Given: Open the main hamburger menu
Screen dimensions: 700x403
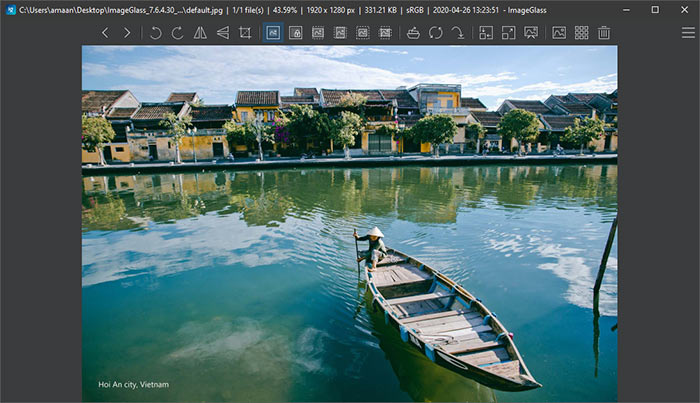Looking at the screenshot, I should (x=688, y=33).
